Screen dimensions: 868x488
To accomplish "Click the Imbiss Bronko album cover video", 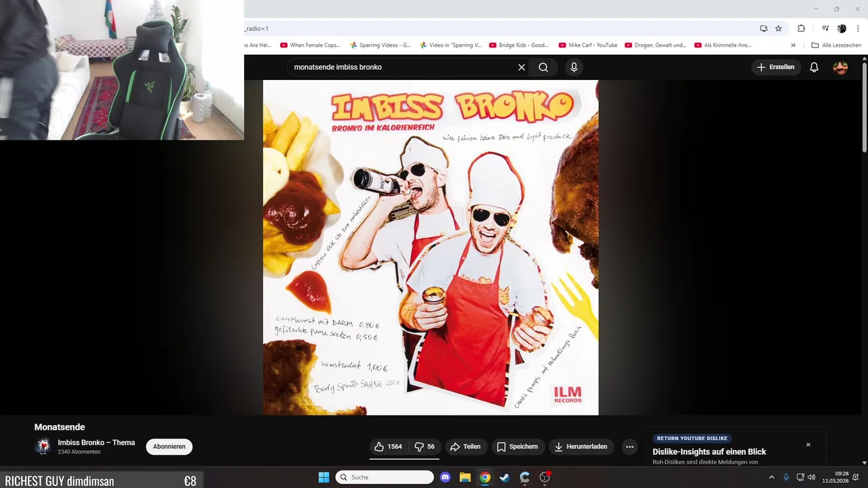I will 431,247.
